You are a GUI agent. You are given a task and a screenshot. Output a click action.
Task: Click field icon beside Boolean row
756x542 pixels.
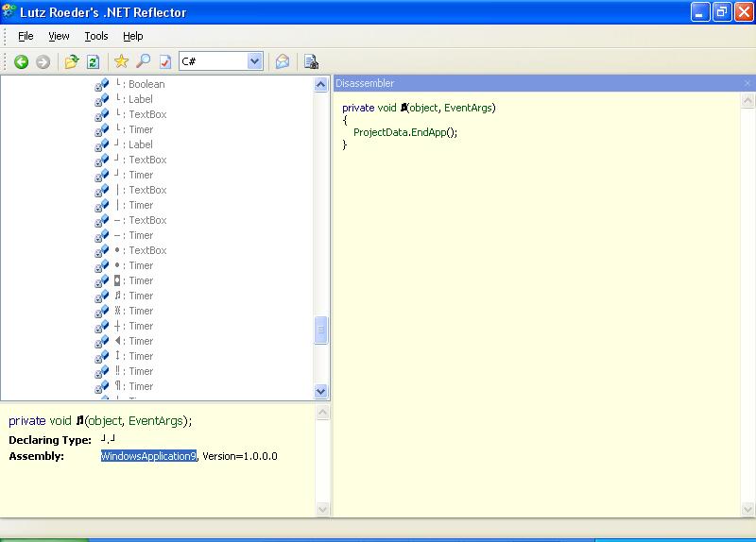click(x=102, y=85)
